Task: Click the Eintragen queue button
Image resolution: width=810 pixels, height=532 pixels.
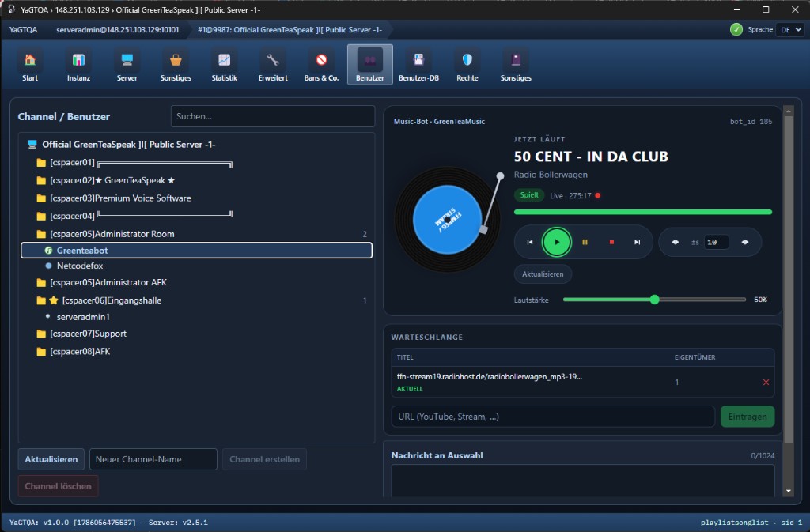Action: pyautogui.click(x=748, y=417)
